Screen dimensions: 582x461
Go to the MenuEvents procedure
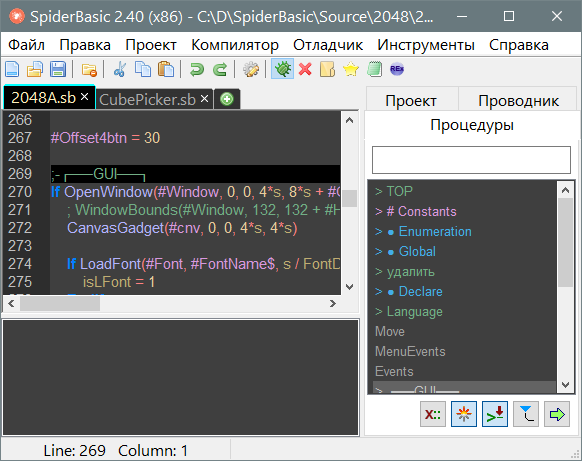pyautogui.click(x=410, y=352)
